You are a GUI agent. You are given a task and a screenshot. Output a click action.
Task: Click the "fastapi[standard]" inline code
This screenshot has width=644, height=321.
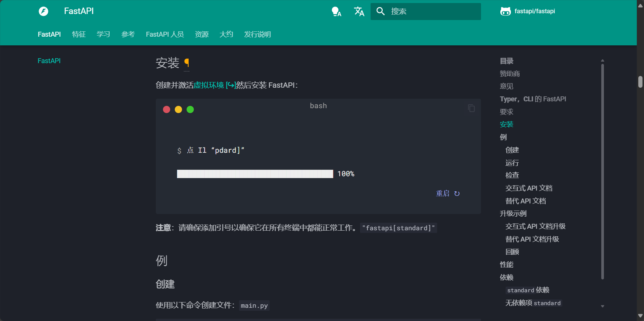(x=399, y=228)
